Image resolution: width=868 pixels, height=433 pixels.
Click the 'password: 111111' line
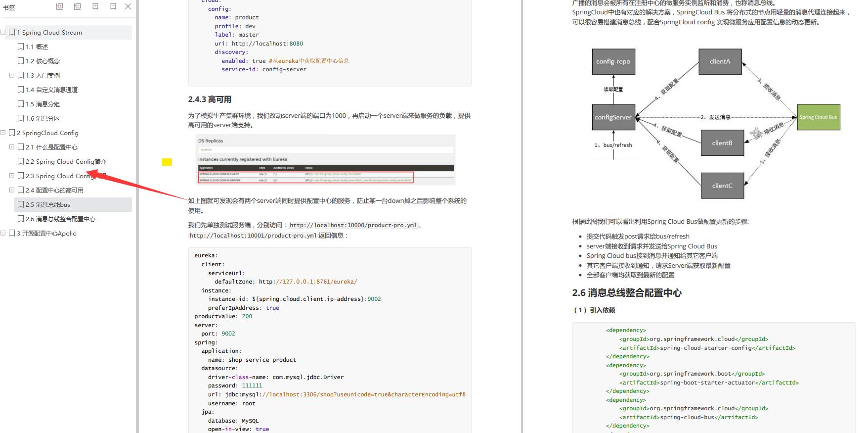click(235, 385)
